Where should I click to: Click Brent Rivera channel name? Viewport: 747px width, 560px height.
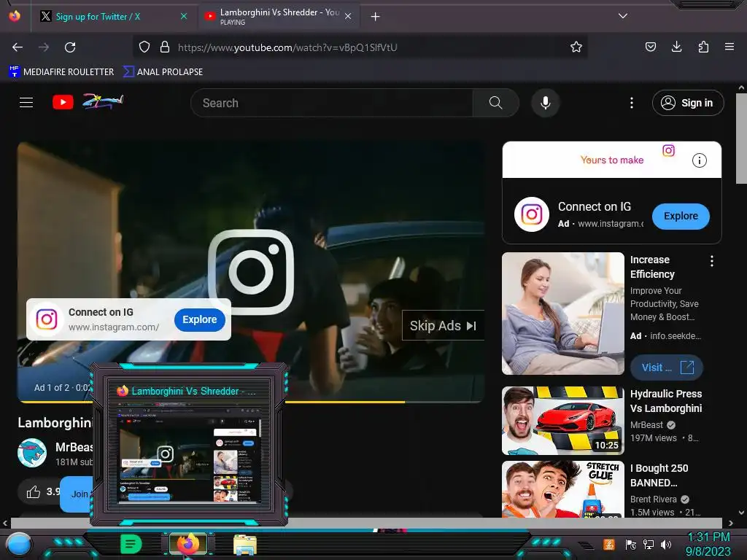pos(653,499)
